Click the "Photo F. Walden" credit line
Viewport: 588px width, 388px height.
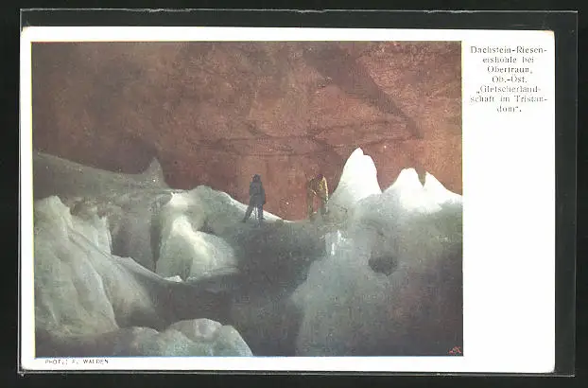pos(78,362)
